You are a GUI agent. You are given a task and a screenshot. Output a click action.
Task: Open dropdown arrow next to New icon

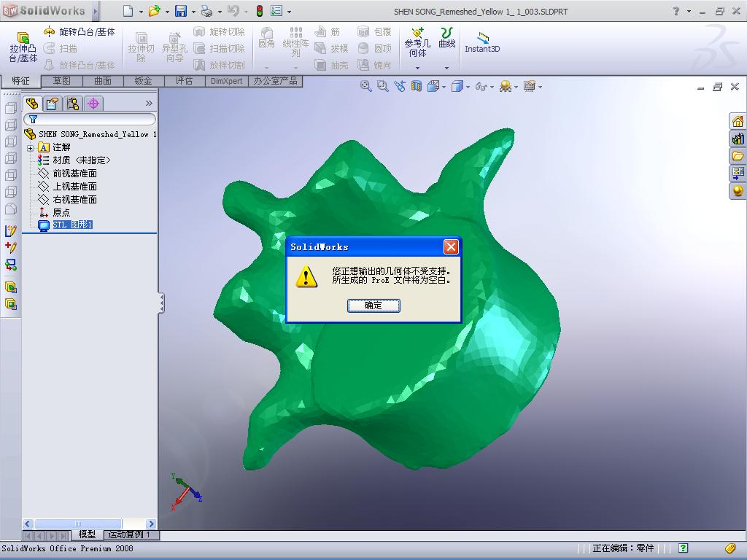point(141,12)
